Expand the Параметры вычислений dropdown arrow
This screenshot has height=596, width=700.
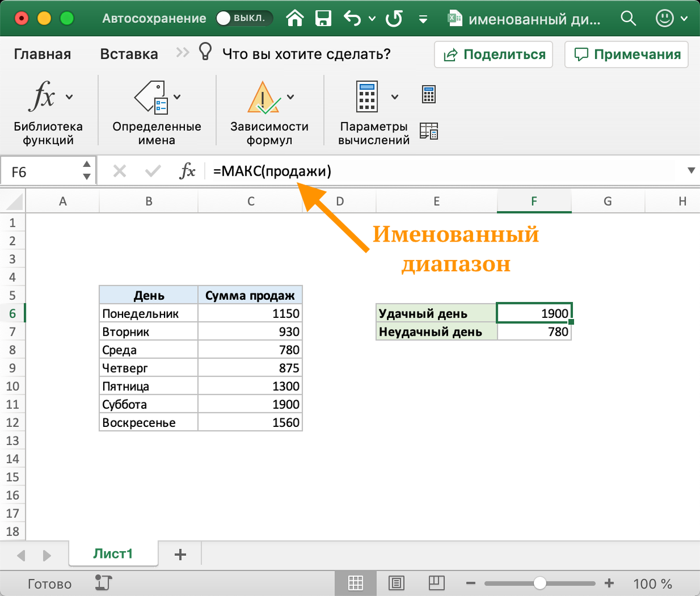pos(395,97)
